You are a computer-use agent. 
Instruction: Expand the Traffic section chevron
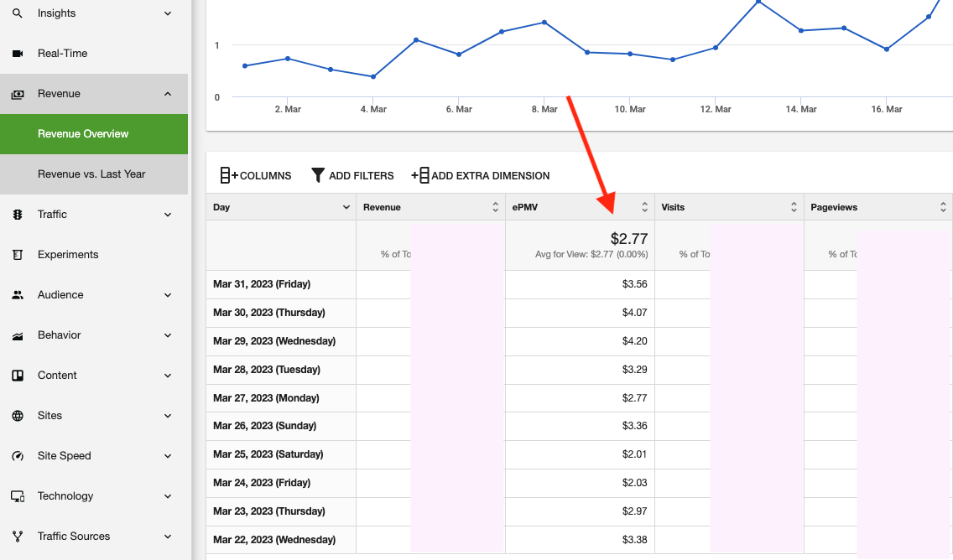pos(168,215)
